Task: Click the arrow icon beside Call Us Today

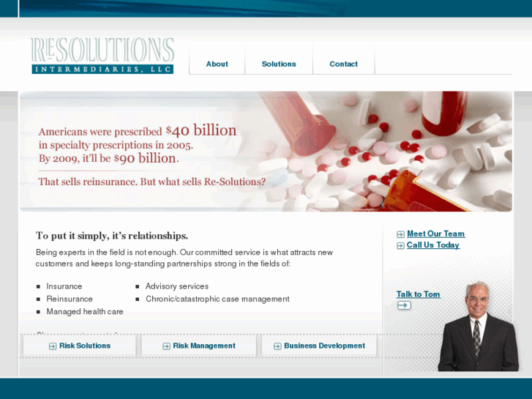Action: [400, 245]
